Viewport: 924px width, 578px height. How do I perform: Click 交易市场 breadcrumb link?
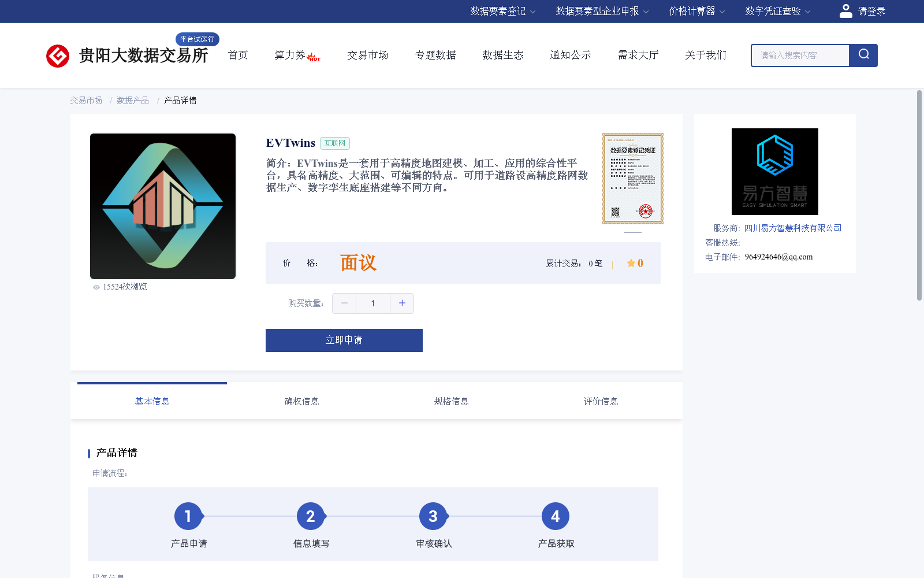point(86,101)
